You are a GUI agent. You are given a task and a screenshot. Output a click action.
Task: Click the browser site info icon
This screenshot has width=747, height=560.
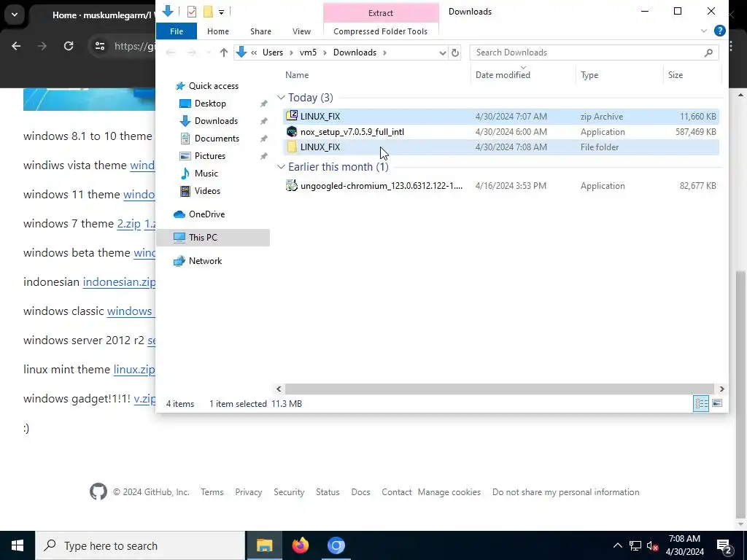click(x=99, y=46)
